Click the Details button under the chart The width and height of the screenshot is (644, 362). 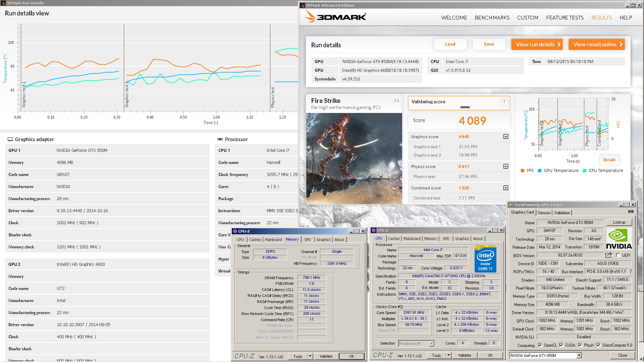(x=609, y=160)
